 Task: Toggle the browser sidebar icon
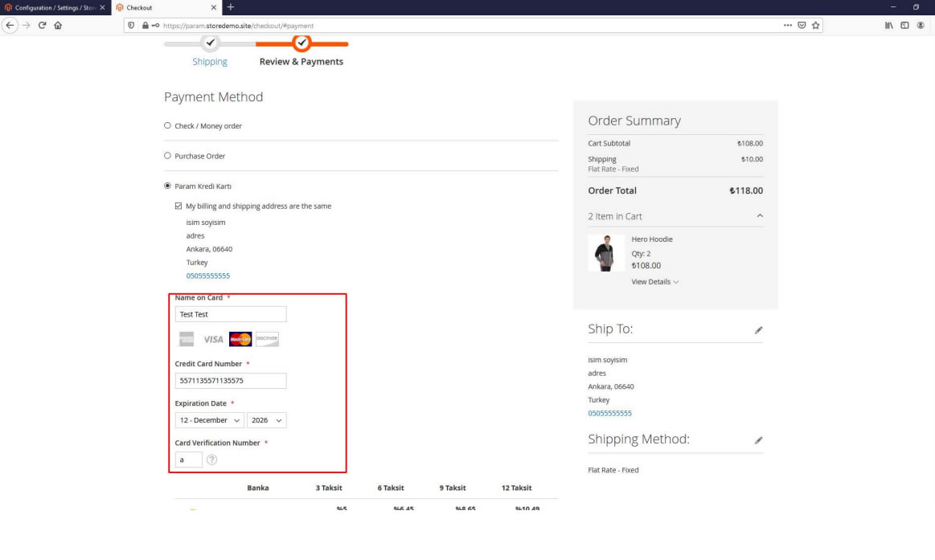tap(904, 26)
